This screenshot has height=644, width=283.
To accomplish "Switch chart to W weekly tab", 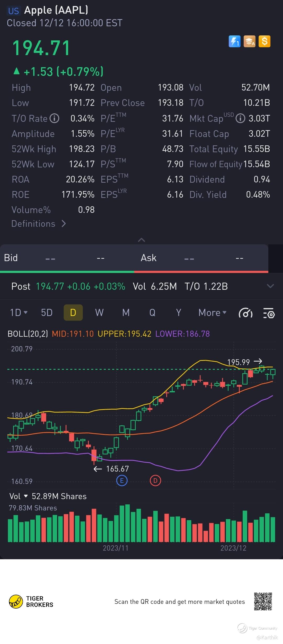I will tap(99, 313).
